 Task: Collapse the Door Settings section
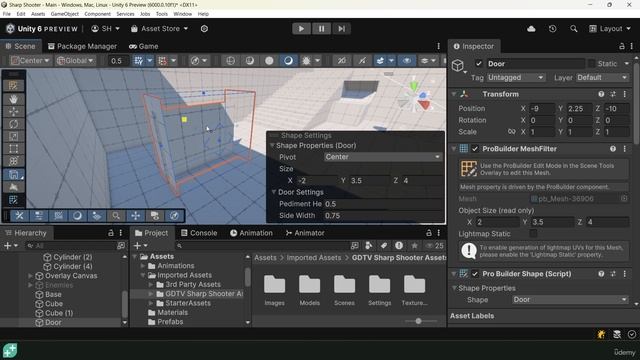click(274, 192)
